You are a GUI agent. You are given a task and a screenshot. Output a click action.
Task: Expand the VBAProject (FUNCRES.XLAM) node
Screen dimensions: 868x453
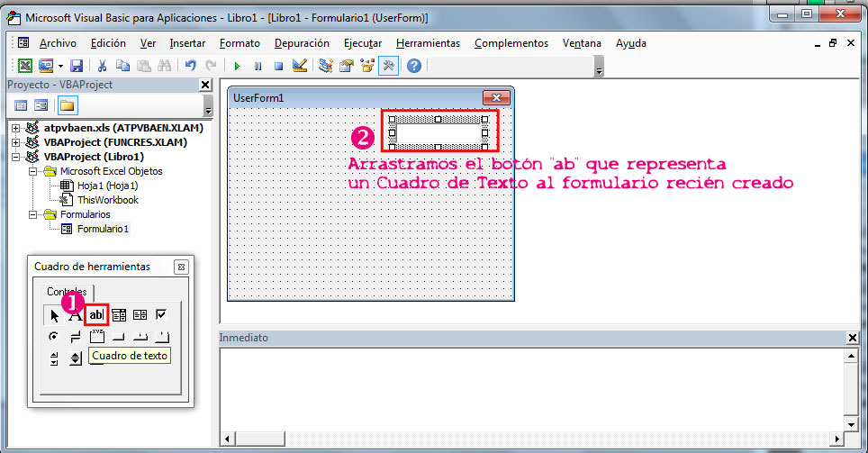tap(15, 142)
